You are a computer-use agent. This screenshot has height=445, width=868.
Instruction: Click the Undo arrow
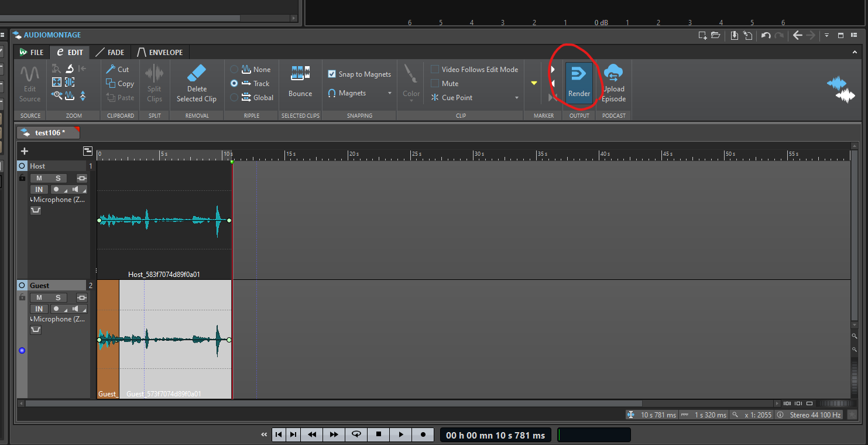click(766, 35)
